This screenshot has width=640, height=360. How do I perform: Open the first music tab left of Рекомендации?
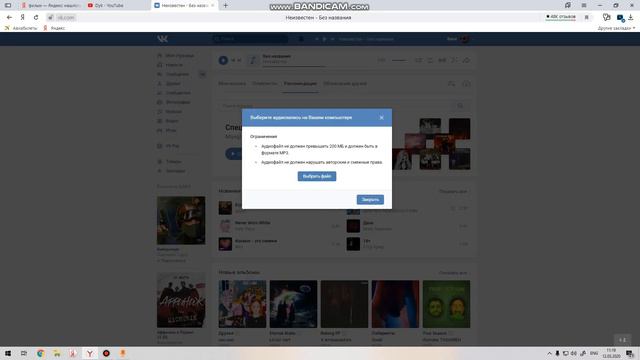tap(232, 84)
